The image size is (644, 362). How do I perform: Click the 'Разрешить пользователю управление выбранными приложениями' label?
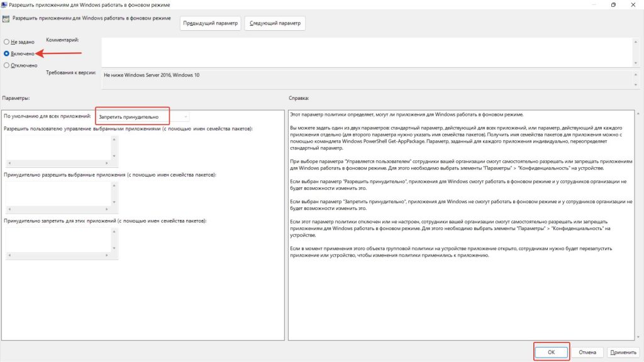point(128,128)
